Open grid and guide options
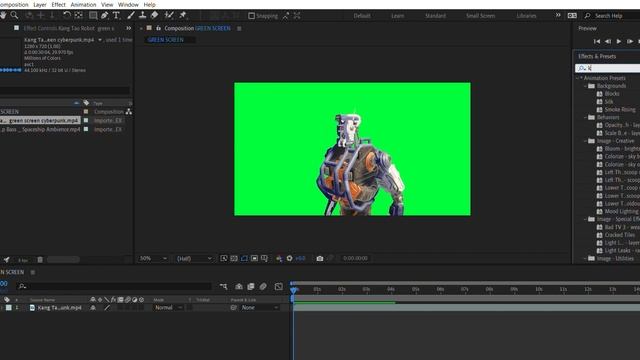Viewport: 640px width, 360px height. point(264,258)
